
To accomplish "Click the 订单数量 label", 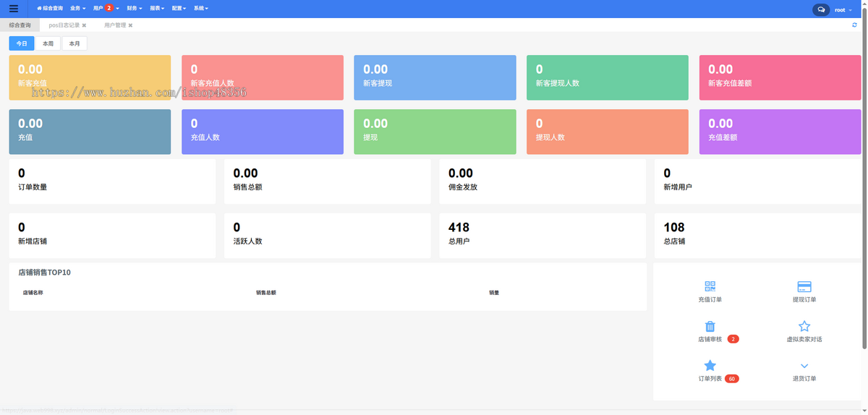I will coord(33,187).
